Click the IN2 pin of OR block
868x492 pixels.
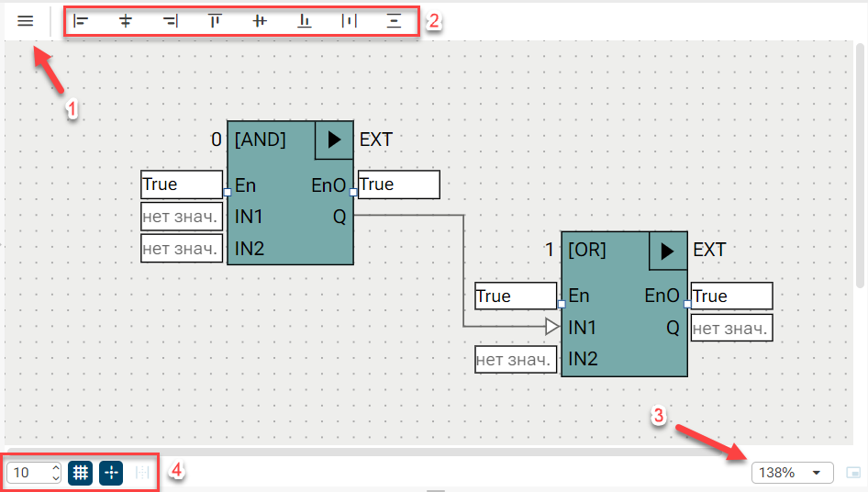pos(583,359)
